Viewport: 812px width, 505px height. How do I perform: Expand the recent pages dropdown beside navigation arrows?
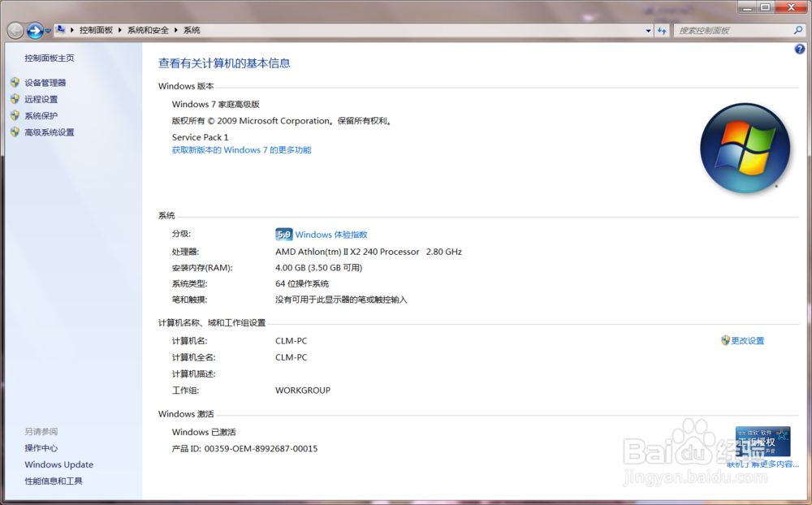[47, 30]
